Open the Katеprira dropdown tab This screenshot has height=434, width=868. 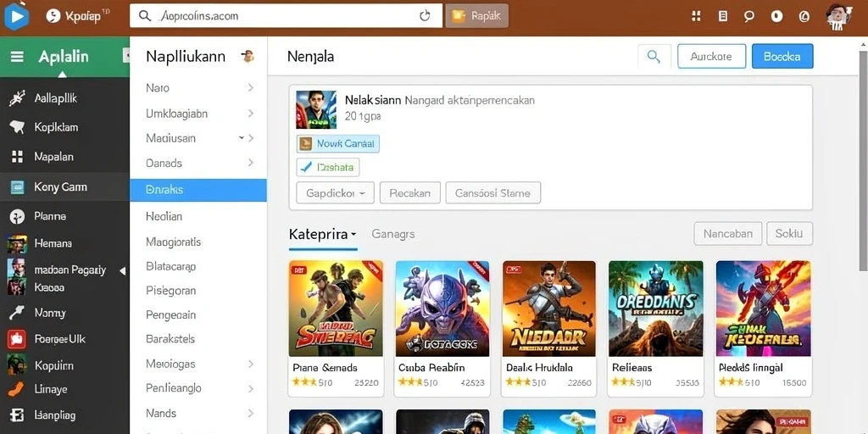322,234
